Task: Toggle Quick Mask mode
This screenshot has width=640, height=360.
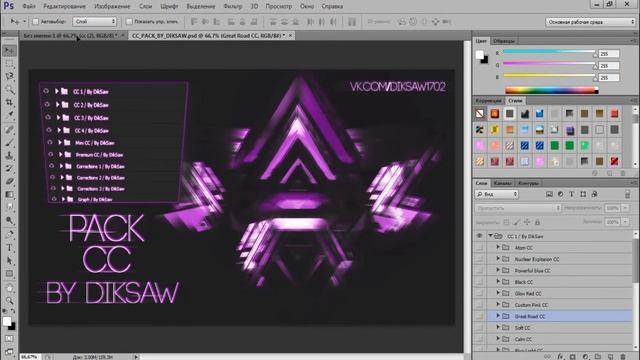Action: coord(9,338)
